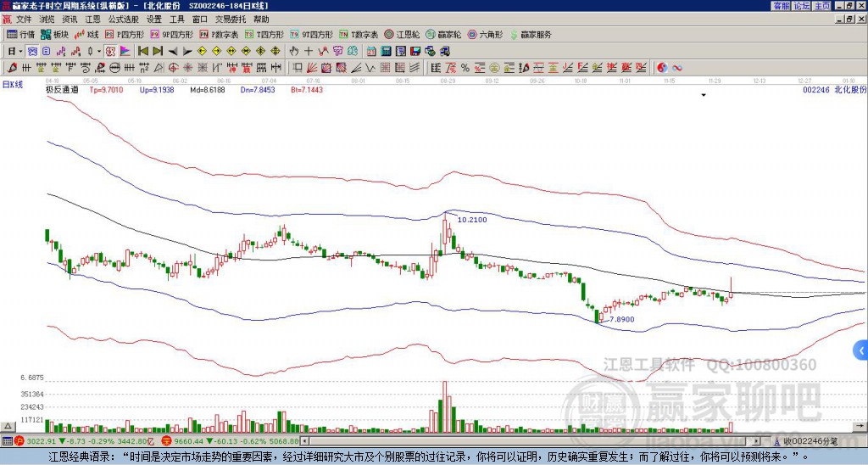868x465 pixels.
Task: Click the horizontal scrollbar left arrow
Action: 305,441
